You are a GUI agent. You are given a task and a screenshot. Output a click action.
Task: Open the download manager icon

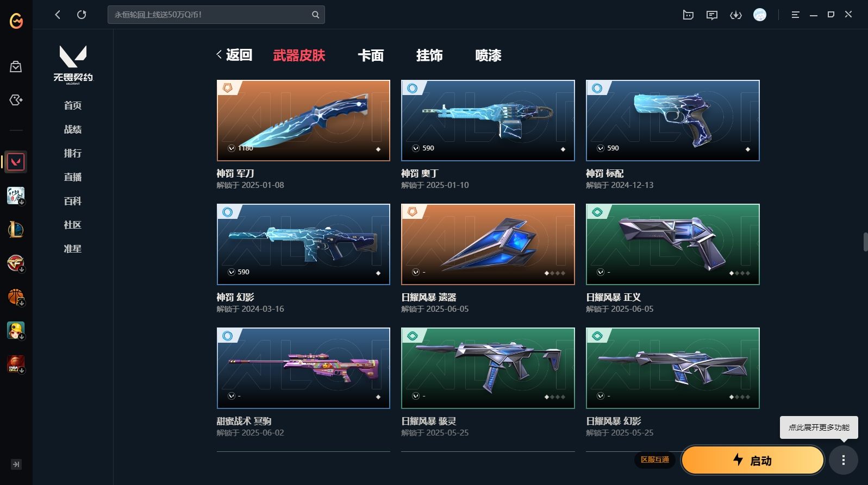coord(736,15)
